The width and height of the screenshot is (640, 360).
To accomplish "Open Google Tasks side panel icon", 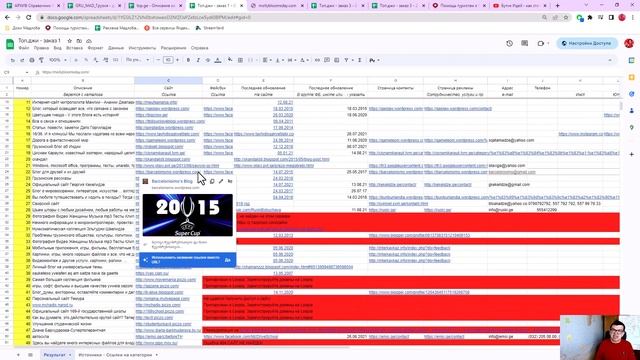I will tap(631, 94).
